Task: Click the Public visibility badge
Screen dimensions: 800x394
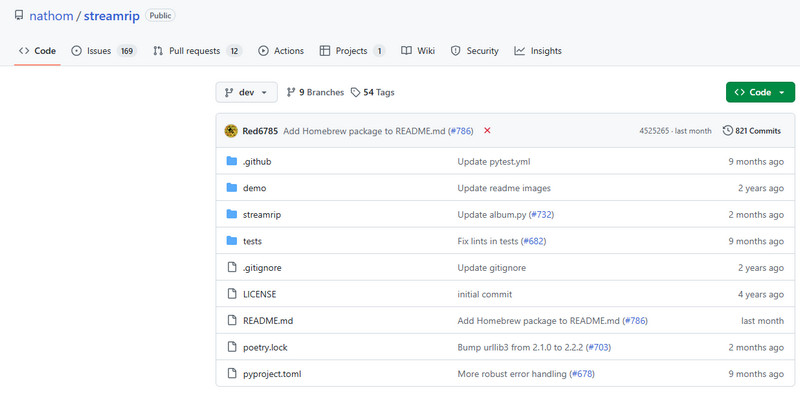Action: [160, 16]
